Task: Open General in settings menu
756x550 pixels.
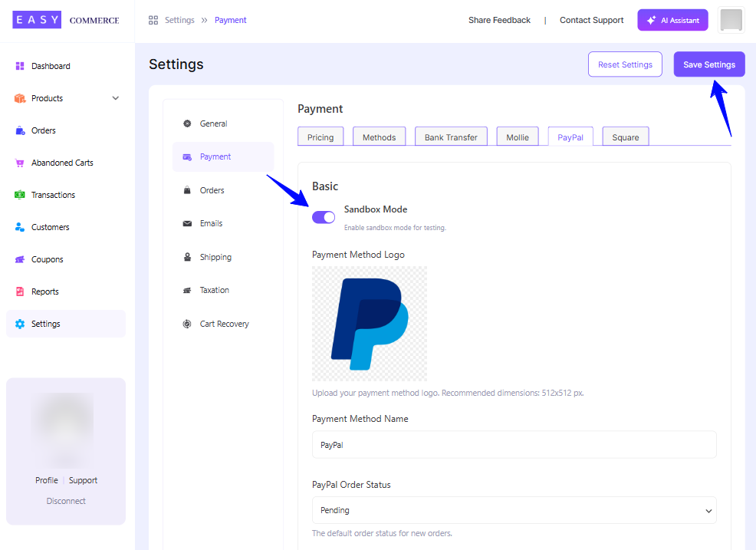Action: 223,124
